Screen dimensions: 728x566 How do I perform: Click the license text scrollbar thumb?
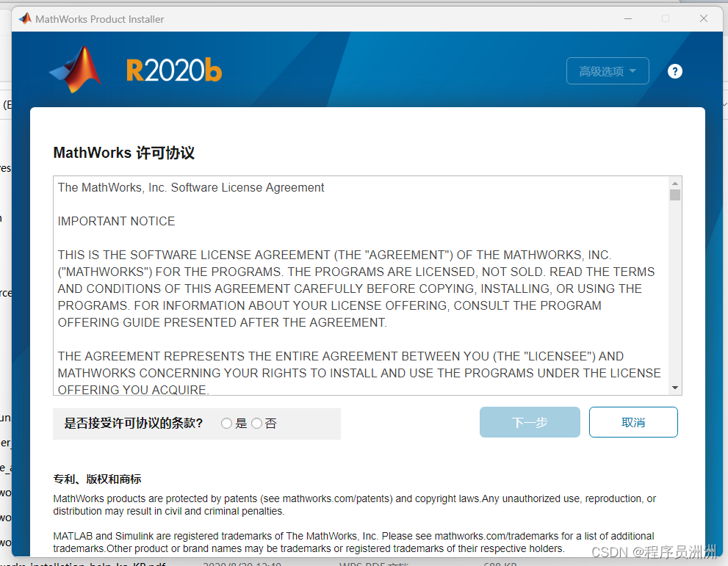pos(675,195)
